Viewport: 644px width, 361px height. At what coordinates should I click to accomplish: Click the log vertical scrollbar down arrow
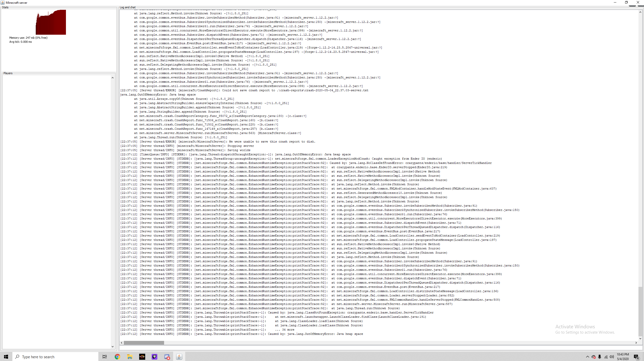point(640,339)
